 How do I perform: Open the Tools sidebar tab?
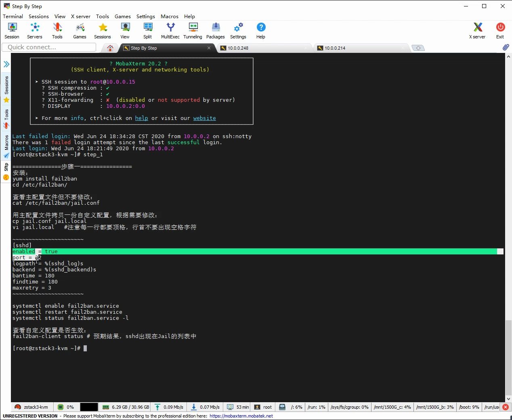click(x=6, y=118)
